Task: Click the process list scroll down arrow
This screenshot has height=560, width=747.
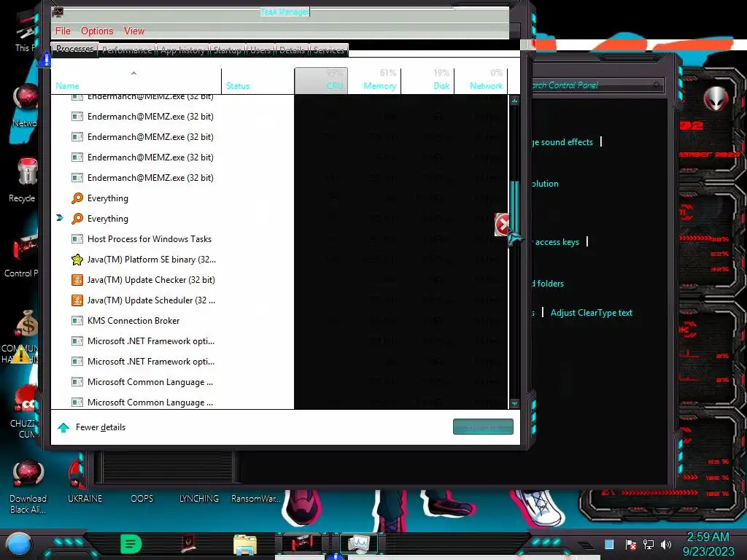Action: pyautogui.click(x=514, y=403)
